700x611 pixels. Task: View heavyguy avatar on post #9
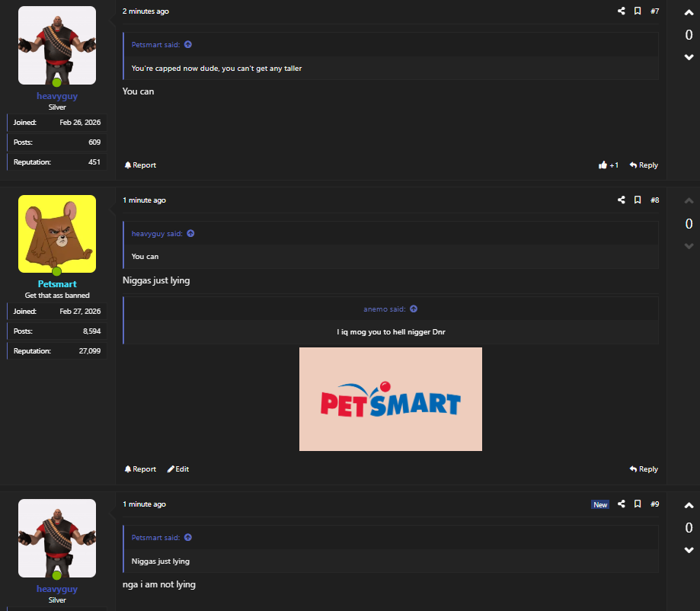(57, 538)
